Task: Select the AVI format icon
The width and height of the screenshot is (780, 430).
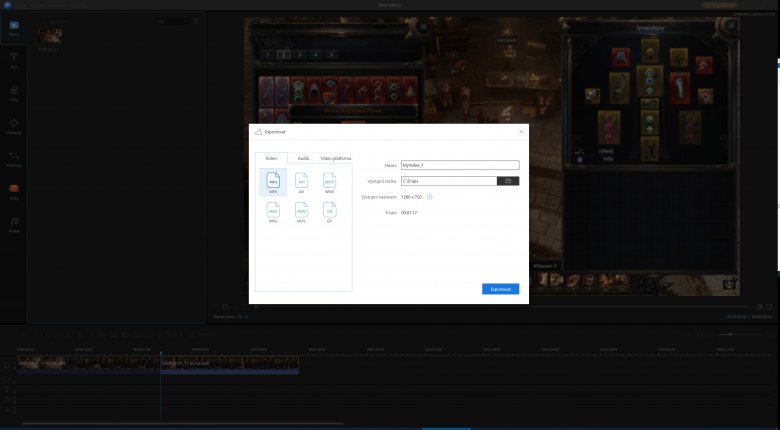Action: [301, 182]
